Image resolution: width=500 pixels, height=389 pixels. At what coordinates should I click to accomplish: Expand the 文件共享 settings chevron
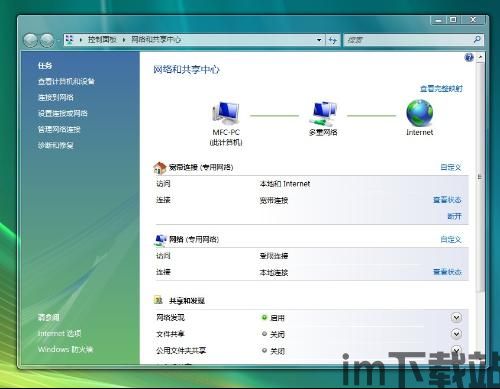tap(456, 334)
